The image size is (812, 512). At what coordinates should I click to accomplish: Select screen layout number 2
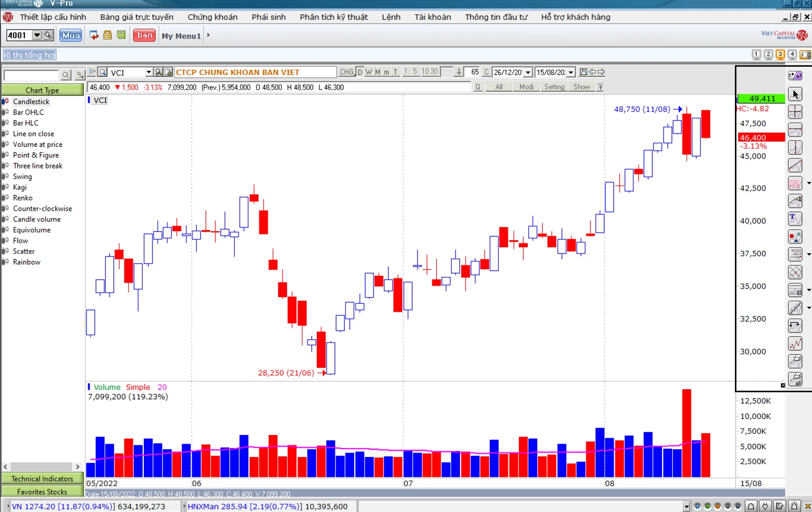click(x=768, y=55)
